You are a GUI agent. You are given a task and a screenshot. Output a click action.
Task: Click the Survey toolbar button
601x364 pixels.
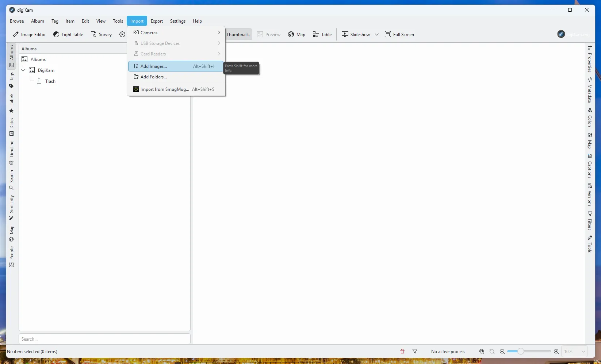tap(101, 35)
